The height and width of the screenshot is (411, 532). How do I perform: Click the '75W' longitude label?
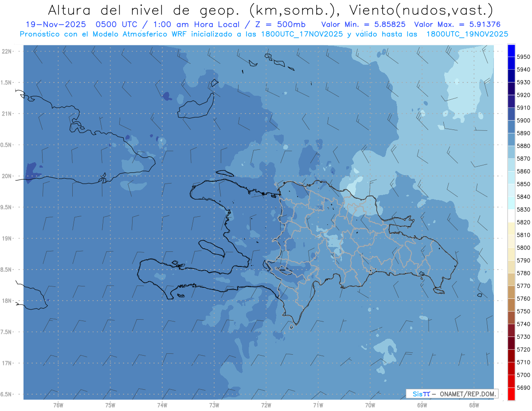110,405
